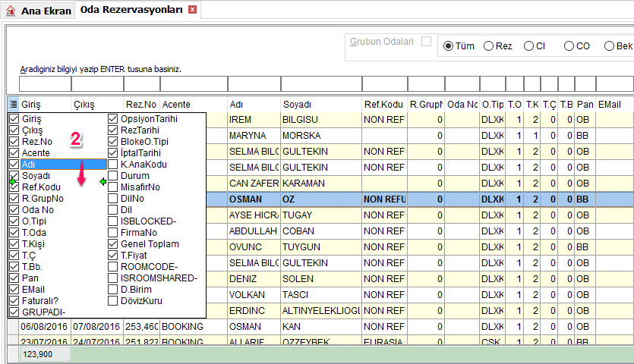Sort by the Giriş column header
Viewport: 634px width, 364px height.
45,105
